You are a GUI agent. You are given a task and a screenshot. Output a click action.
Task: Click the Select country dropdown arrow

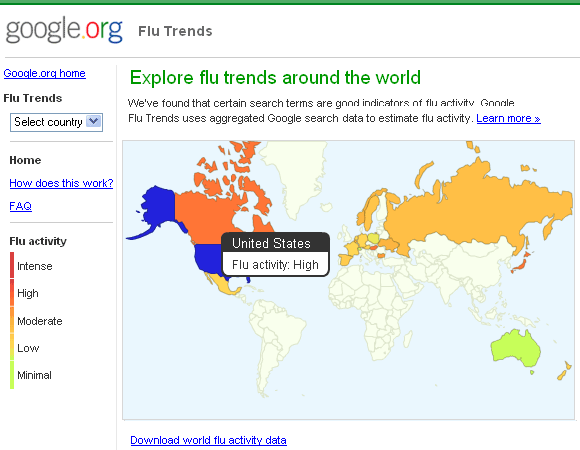(x=94, y=121)
